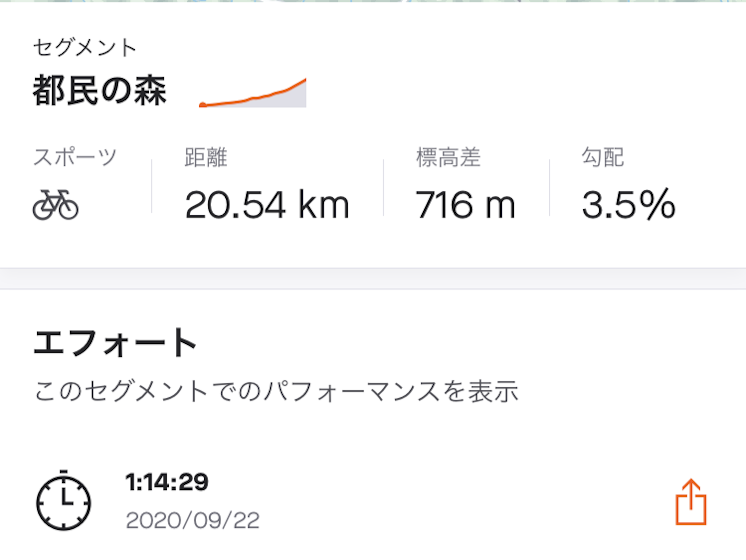This screenshot has width=746, height=560.
Task: Click the スポーツ column label
Action: 75,157
